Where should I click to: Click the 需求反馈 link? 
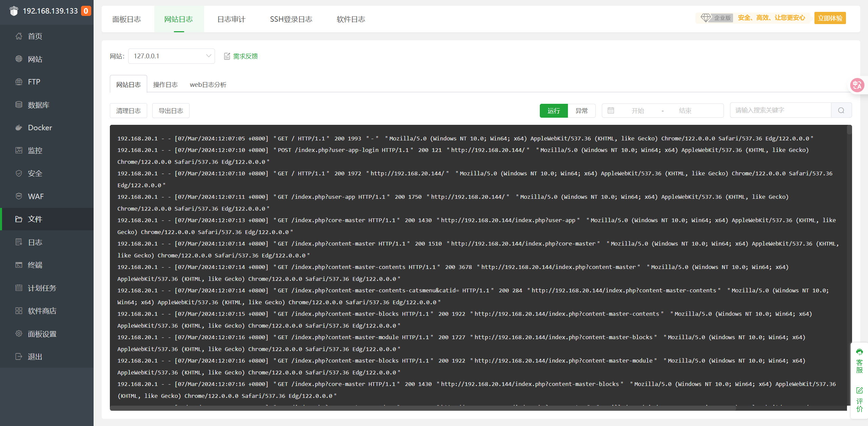(x=245, y=56)
